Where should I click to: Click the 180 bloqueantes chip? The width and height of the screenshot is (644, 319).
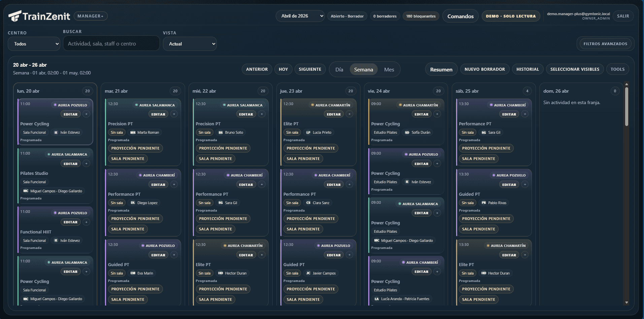point(421,16)
